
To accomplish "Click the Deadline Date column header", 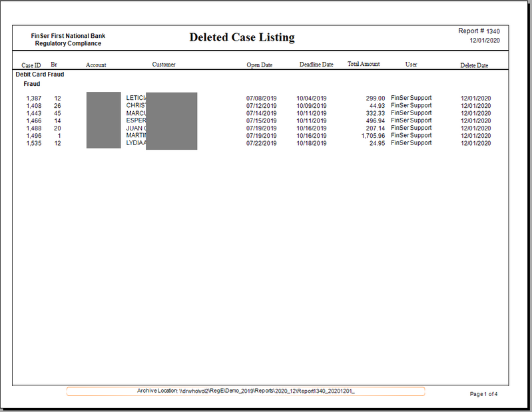I will (316, 64).
